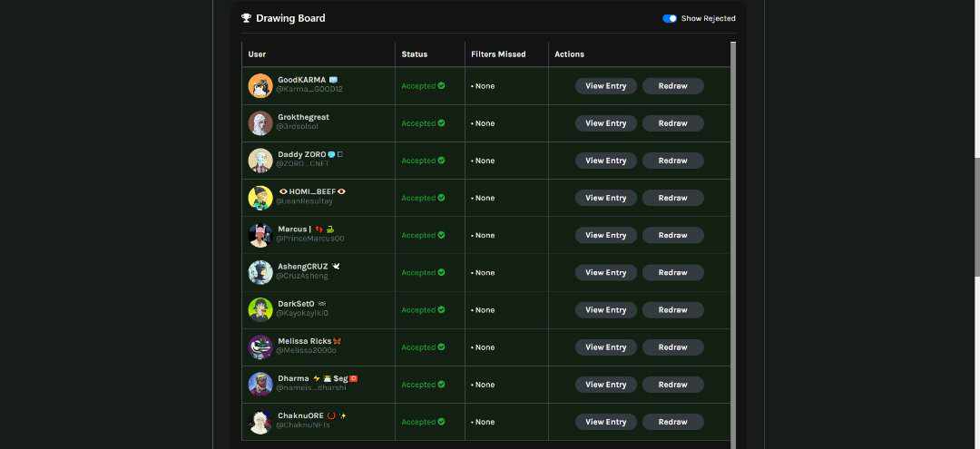
Task: Click Accepted checkmark in Grokthegreat row
Action: (x=441, y=123)
